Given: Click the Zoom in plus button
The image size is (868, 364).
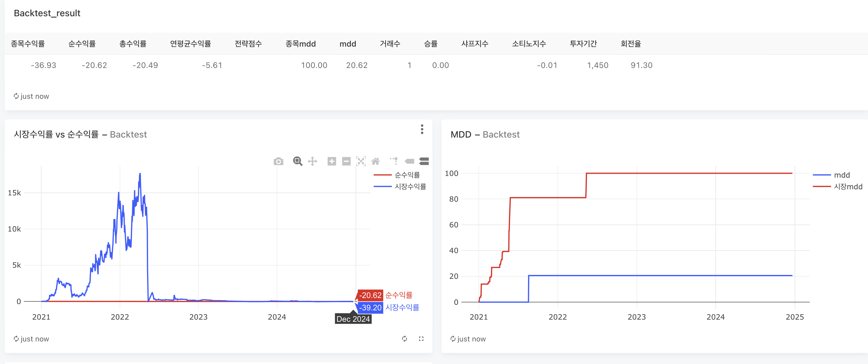Looking at the screenshot, I should click(331, 161).
